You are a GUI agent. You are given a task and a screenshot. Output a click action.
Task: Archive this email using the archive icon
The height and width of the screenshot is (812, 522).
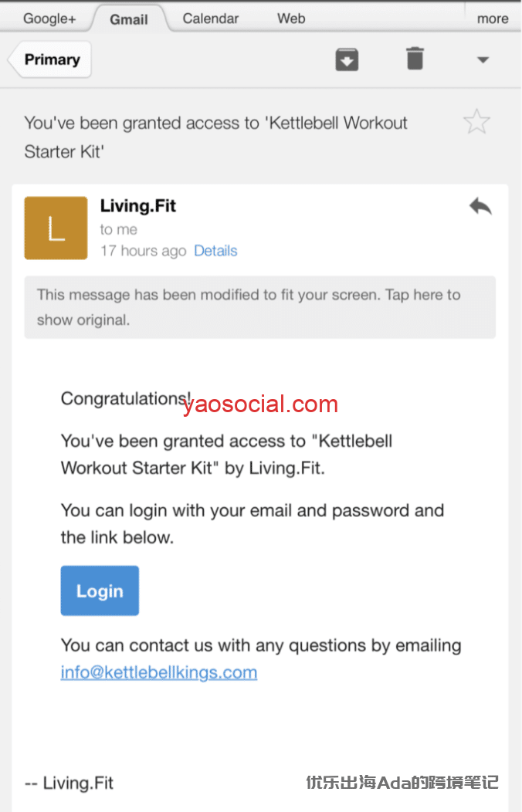click(x=347, y=59)
